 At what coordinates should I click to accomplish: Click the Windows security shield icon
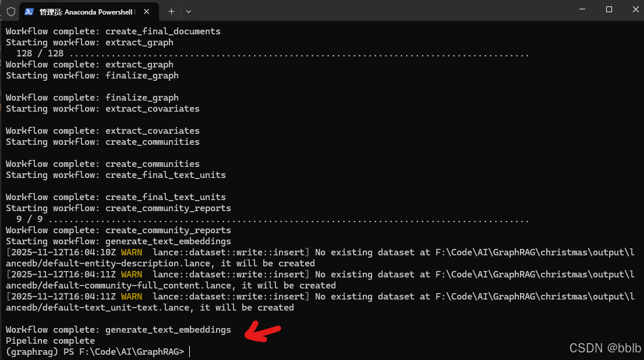10,11
